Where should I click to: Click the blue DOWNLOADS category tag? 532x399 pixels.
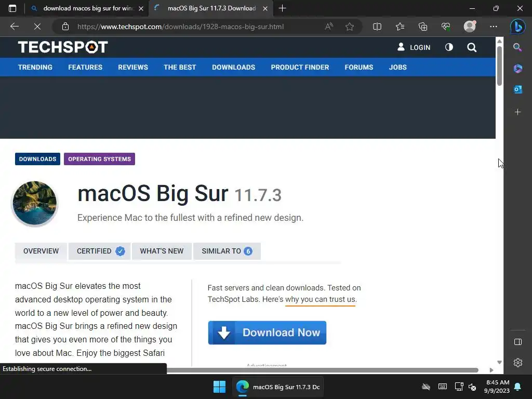(x=37, y=159)
